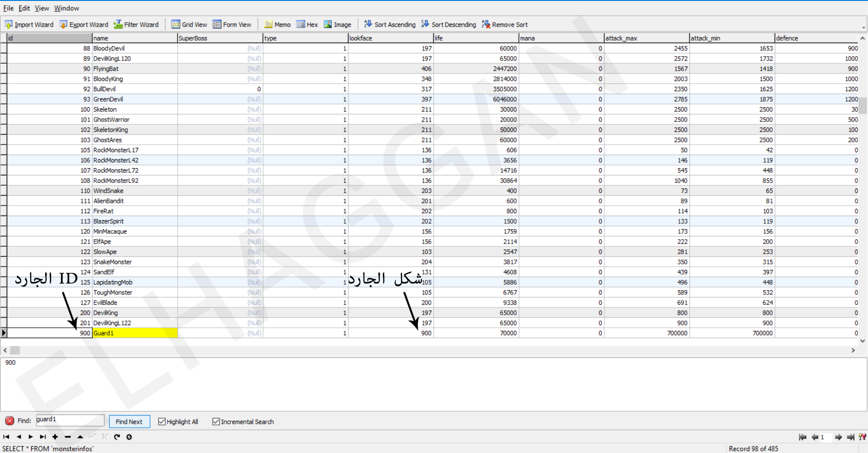Screen dimensions: 868x453
Task: Select the GreenDevil name cell
Action: click(135, 99)
